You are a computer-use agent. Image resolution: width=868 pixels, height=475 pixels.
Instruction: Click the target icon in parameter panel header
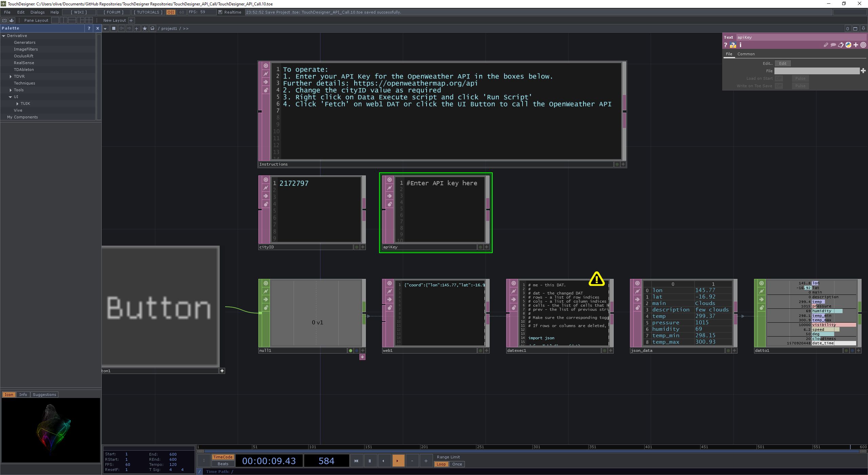(863, 45)
